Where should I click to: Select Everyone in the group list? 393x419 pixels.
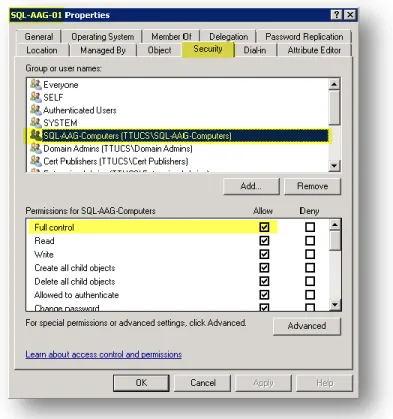[178, 84]
